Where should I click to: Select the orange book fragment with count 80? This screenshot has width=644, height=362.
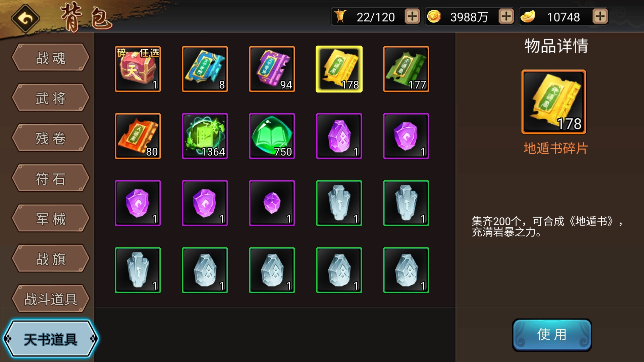coord(138,136)
